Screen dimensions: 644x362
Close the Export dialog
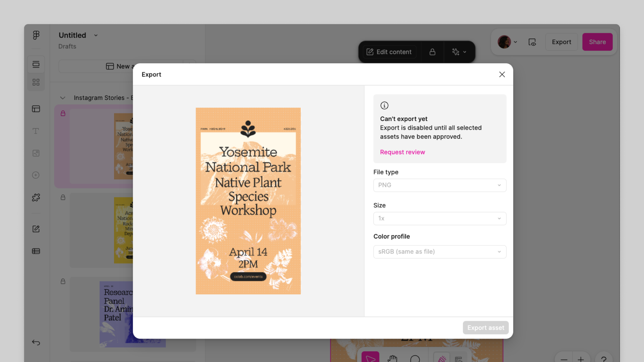(x=502, y=74)
